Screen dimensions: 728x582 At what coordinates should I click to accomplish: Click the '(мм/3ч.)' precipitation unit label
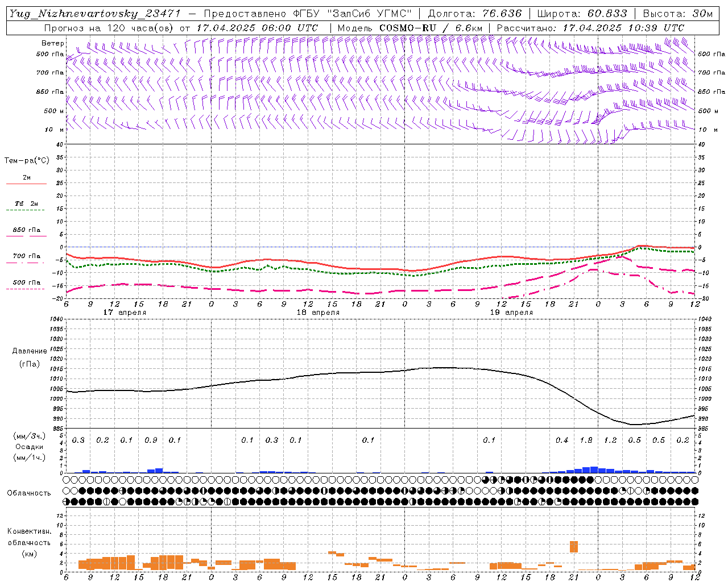tap(29, 436)
